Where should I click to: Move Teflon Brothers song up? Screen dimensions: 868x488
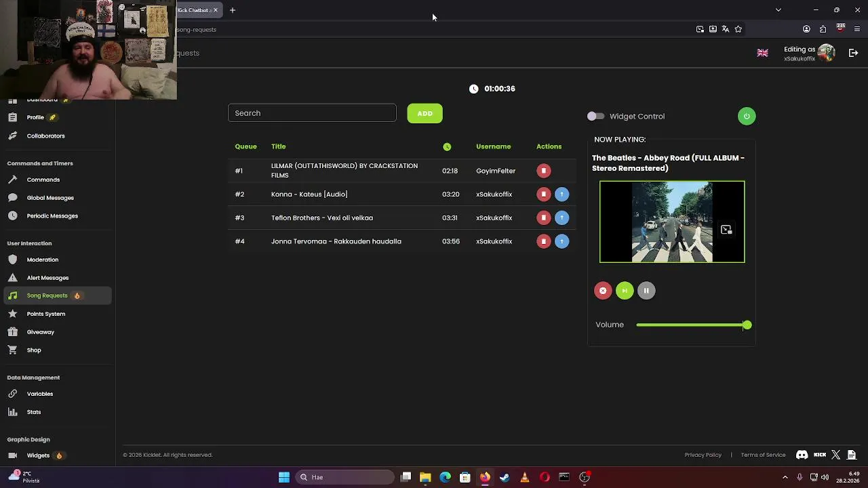coord(561,218)
